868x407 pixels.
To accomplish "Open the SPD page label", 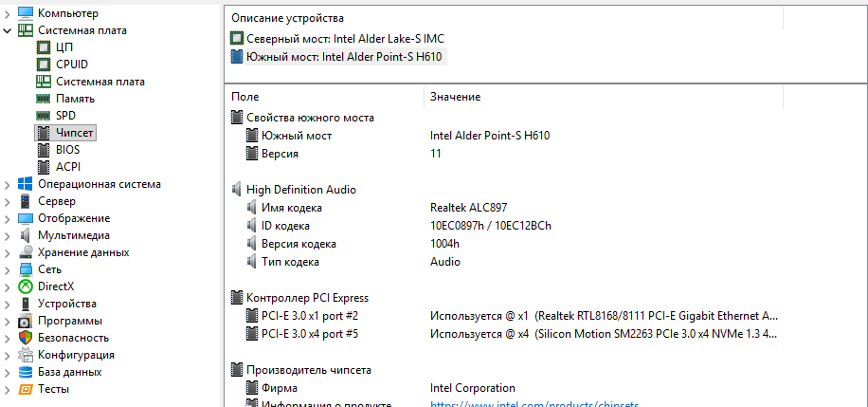I will tap(65, 116).
